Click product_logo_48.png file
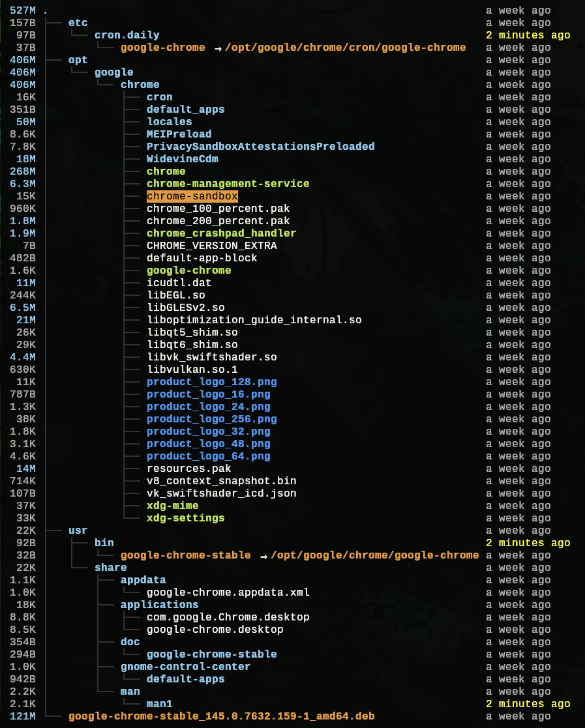The image size is (585, 728). click(208, 444)
